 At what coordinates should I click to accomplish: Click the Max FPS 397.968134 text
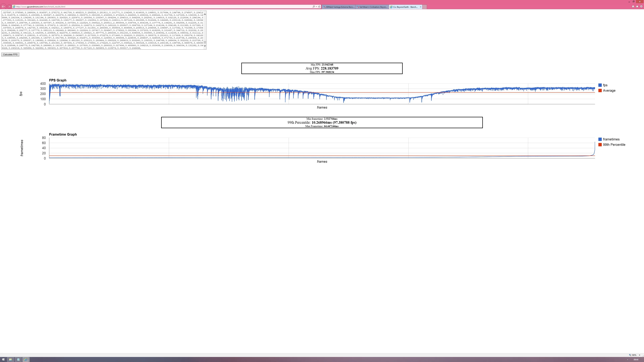pyautogui.click(x=322, y=72)
